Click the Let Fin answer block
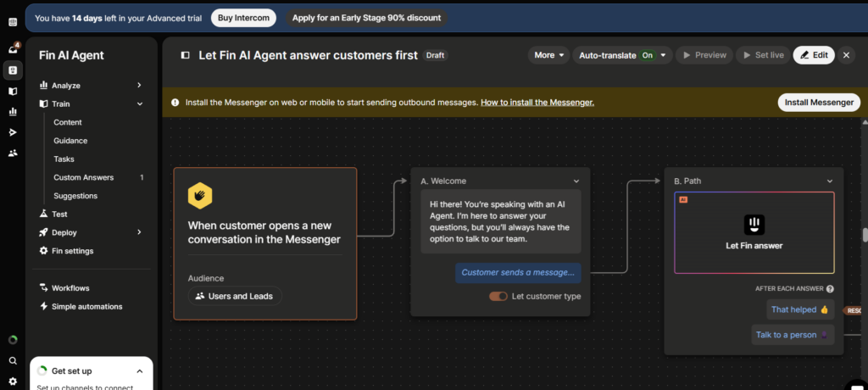The width and height of the screenshot is (868, 390). coord(754,232)
